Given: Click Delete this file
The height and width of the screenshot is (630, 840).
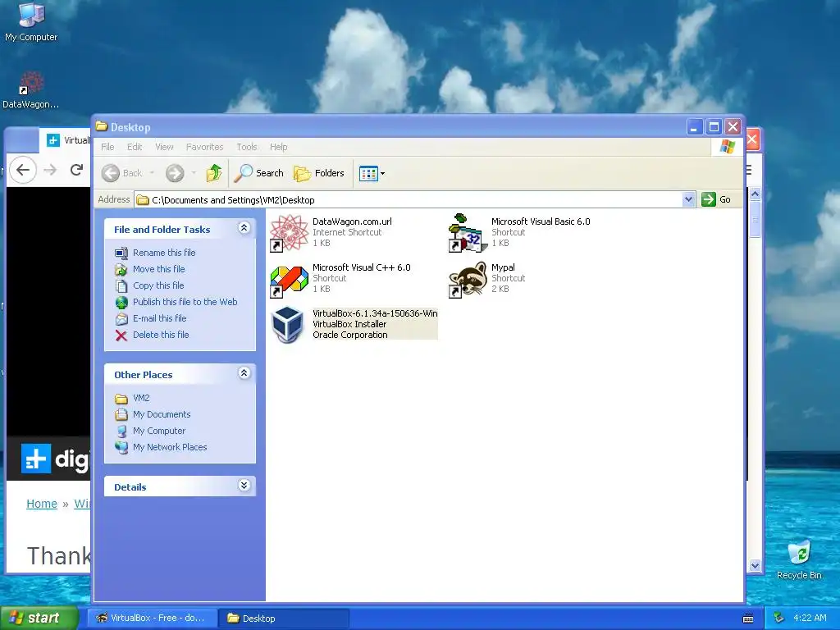Looking at the screenshot, I should [161, 335].
